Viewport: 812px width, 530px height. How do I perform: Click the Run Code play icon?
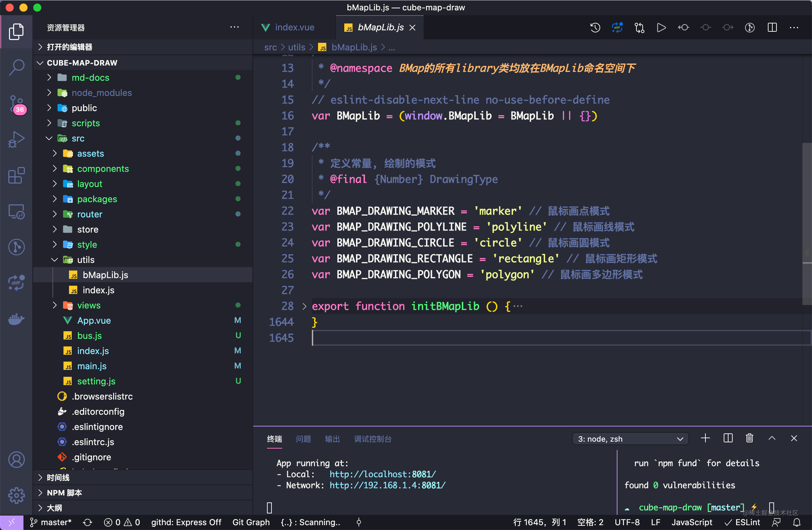(661, 28)
